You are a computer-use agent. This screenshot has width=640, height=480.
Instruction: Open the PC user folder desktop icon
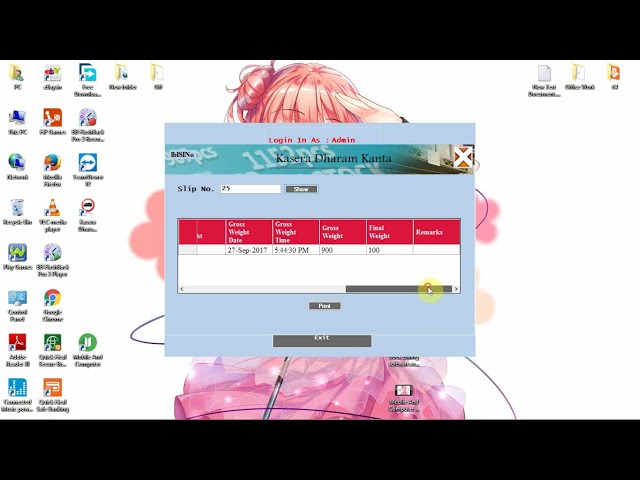[x=17, y=77]
